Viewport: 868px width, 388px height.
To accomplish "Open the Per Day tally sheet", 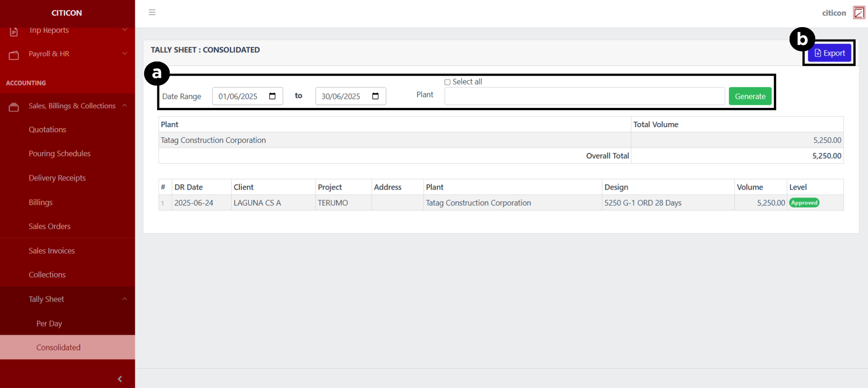I will [49, 323].
